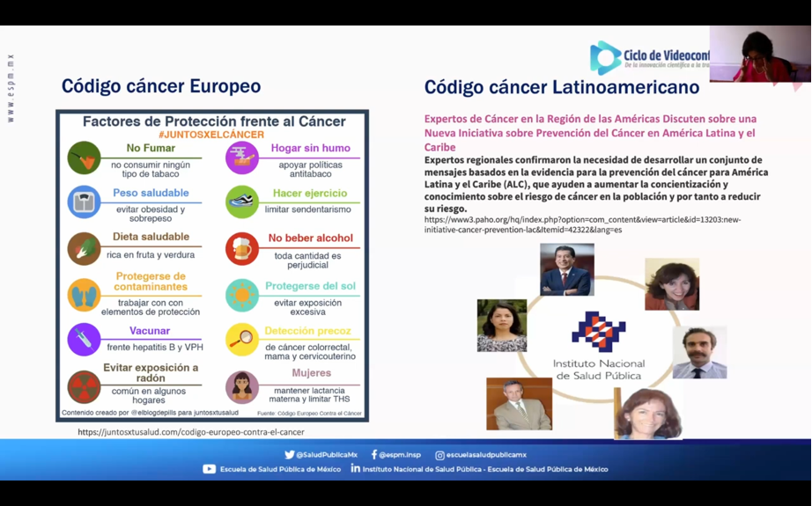Click 'Factores de Protección frente al Cáncer' title
The width and height of the screenshot is (812, 506).
pyautogui.click(x=214, y=121)
